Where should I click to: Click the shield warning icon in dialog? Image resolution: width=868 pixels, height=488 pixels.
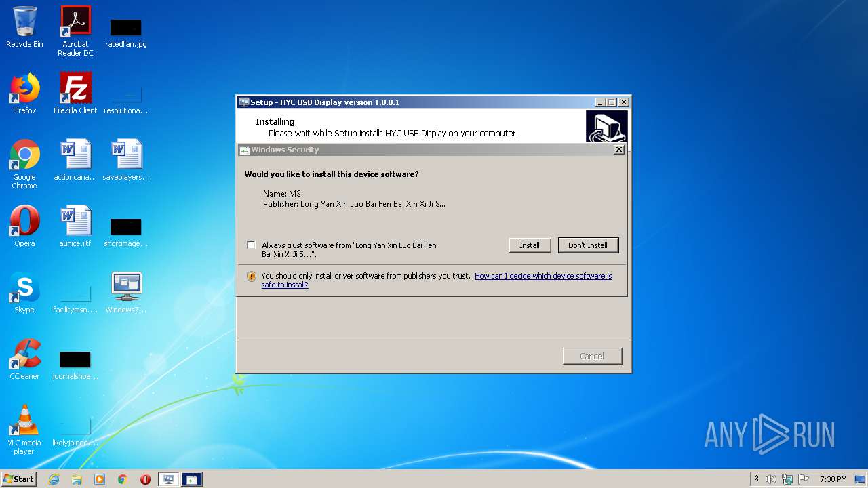[252, 277]
